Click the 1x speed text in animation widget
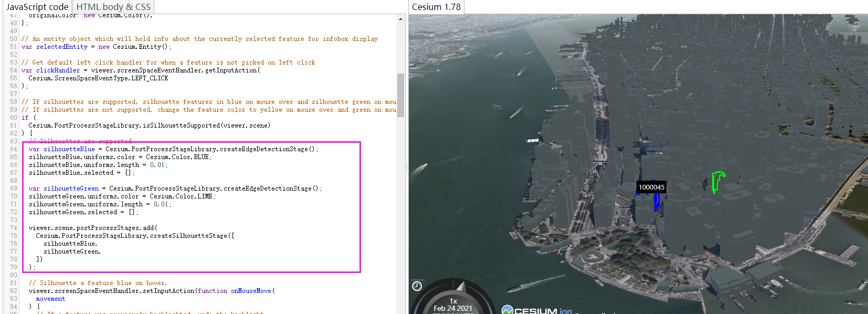Screen dimensions: 868x314 [x=453, y=301]
